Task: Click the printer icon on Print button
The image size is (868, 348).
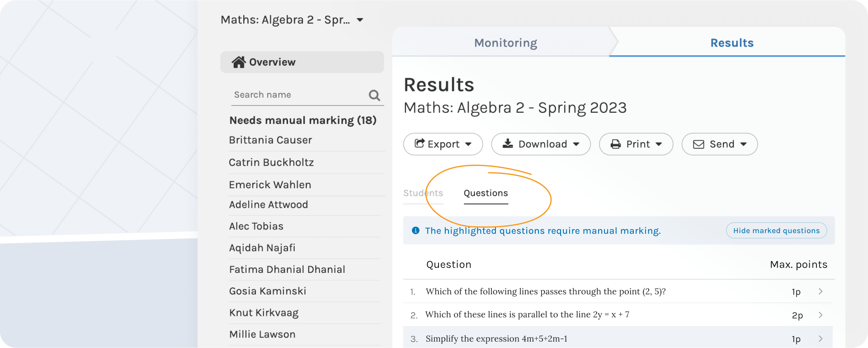Action: coord(615,144)
